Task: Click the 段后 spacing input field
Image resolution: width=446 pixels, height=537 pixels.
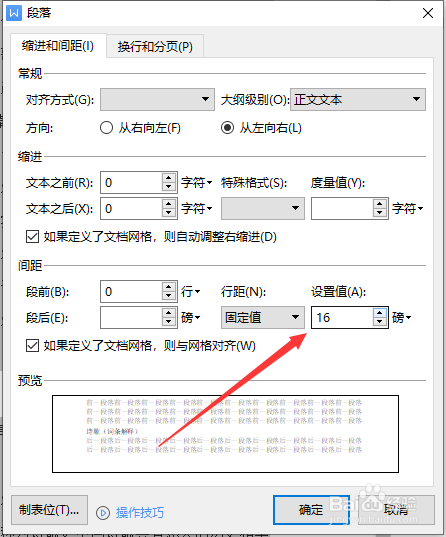Action: pyautogui.click(x=131, y=317)
